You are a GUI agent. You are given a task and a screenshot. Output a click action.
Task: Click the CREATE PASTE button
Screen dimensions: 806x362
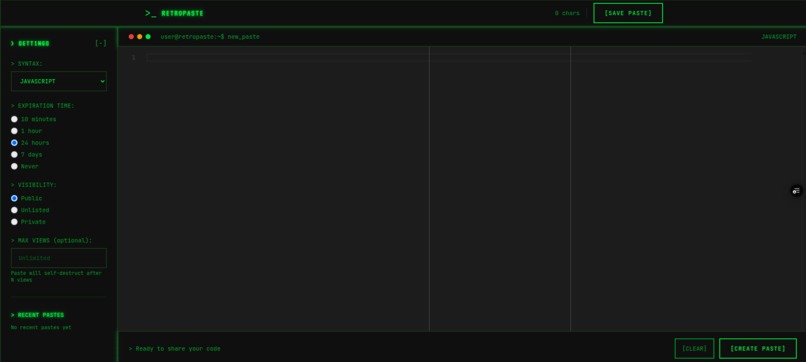pos(758,349)
